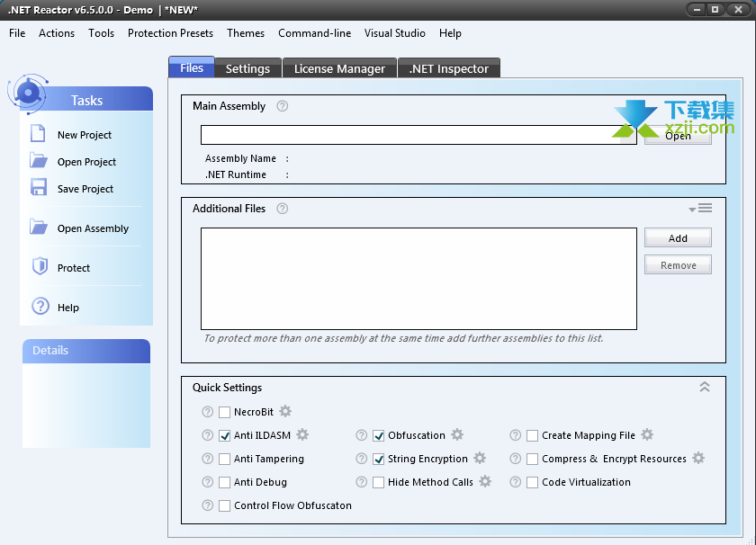Open Obfuscation settings gear icon
Viewport: 756px width, 545px height.
[x=457, y=435]
